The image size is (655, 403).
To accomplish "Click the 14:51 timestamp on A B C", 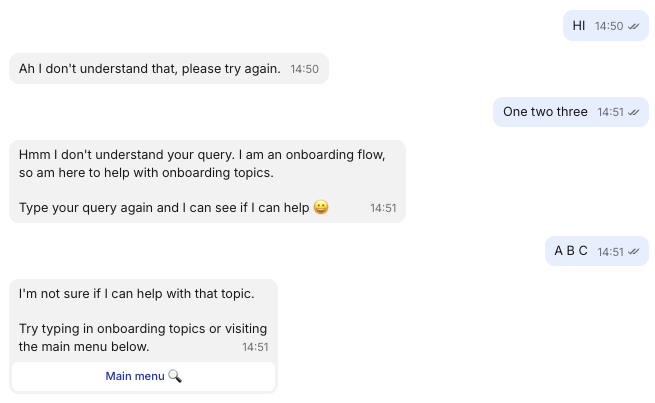I will click(x=610, y=252).
